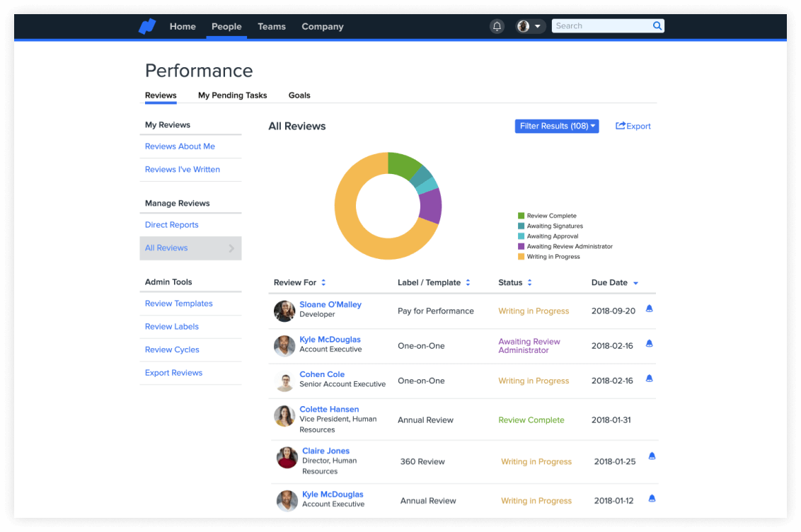Click into the Search input field

[x=601, y=26]
